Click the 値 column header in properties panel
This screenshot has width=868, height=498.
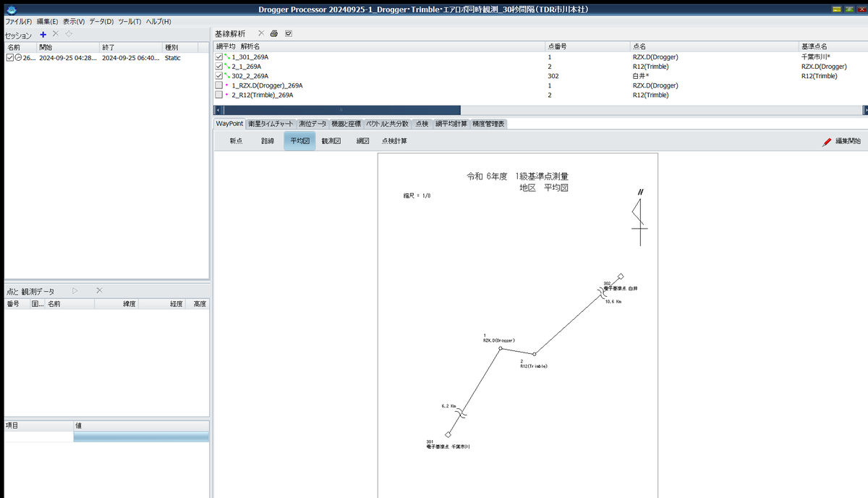[x=141, y=426]
